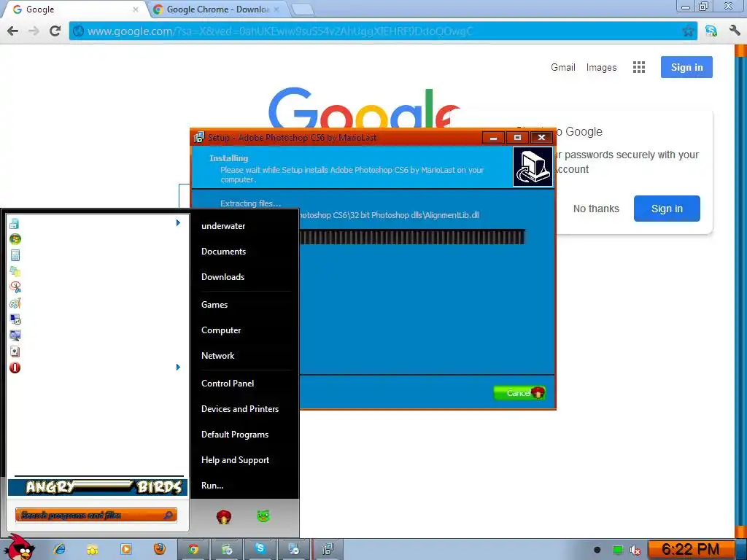The image size is (747, 560).
Task: Open Firefox from the taskbar
Action: (160, 549)
